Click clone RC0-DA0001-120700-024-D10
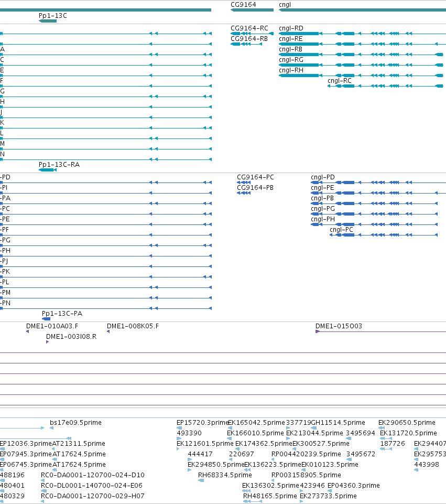Viewport: 446px width, 504px height. [92, 475]
